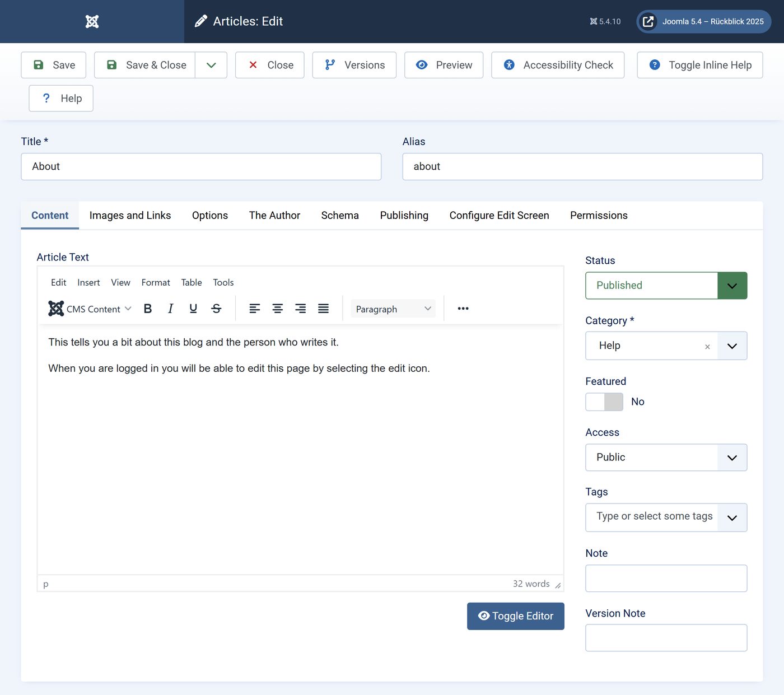Open the CMS Content dropdown
Image resolution: width=784 pixels, height=695 pixels.
[90, 309]
